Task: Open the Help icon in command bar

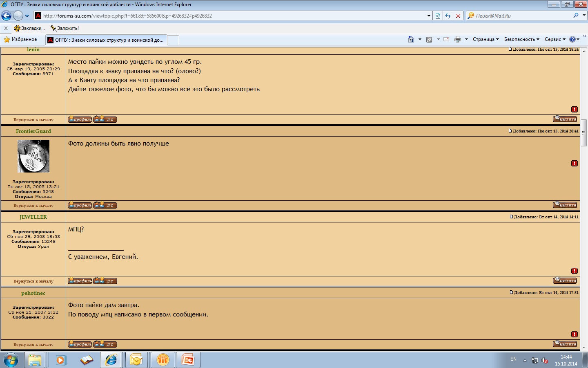Action: [x=572, y=39]
